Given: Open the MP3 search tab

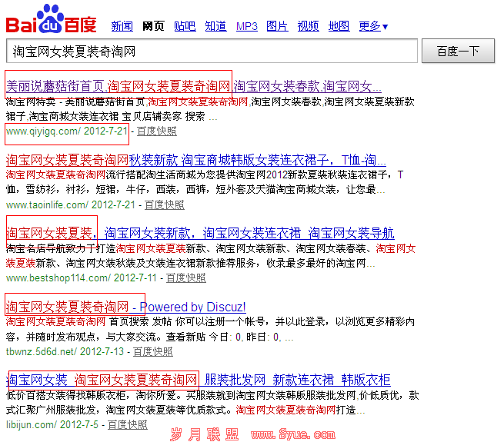Looking at the screenshot, I should pyautogui.click(x=246, y=26).
